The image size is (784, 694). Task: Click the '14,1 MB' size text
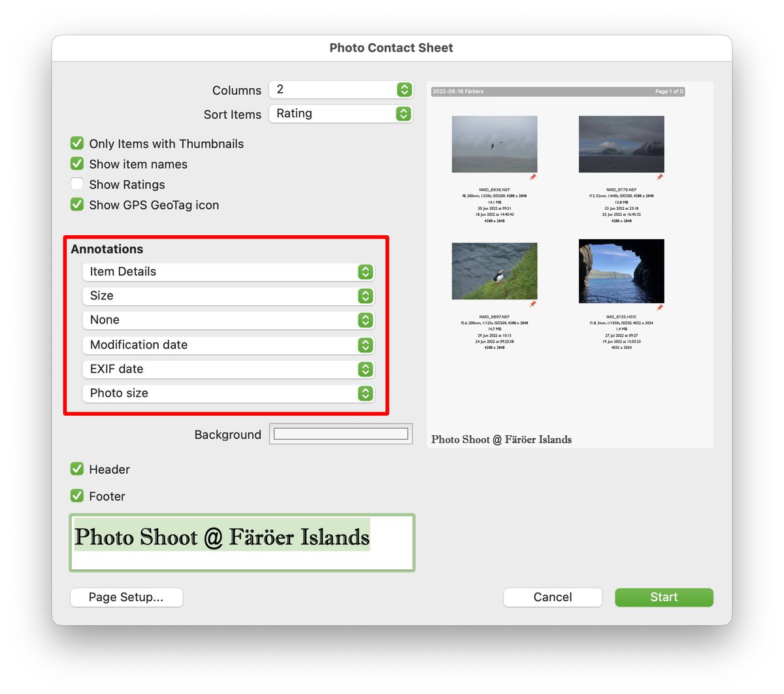(x=495, y=202)
